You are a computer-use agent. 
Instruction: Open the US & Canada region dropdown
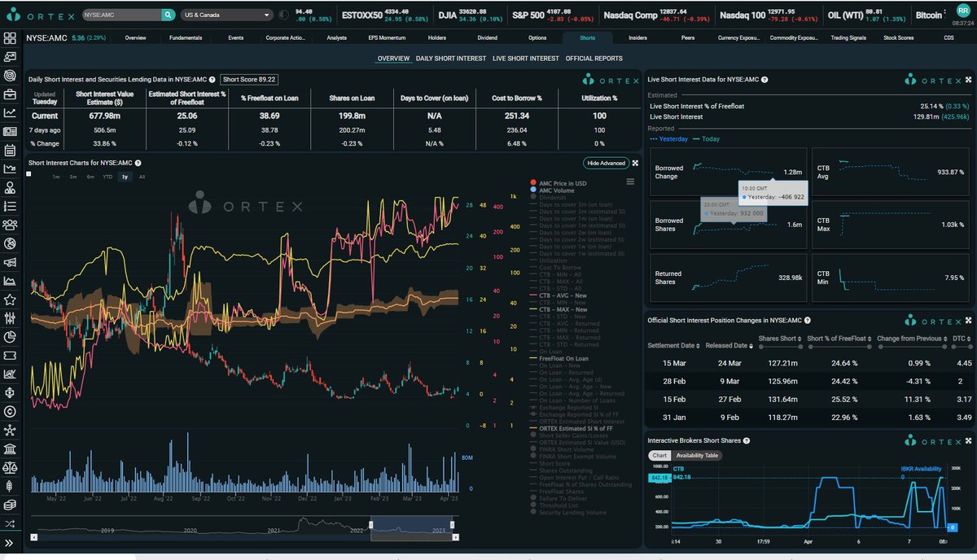[227, 15]
